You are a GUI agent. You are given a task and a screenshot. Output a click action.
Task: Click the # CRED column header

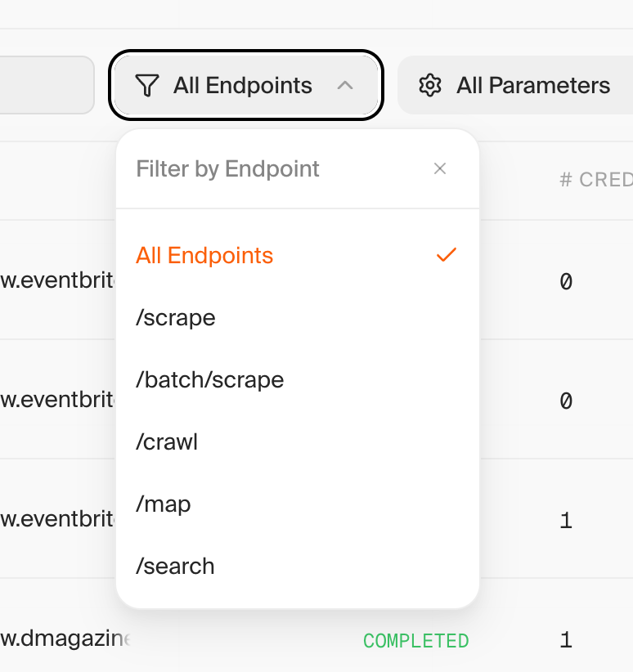tap(595, 180)
